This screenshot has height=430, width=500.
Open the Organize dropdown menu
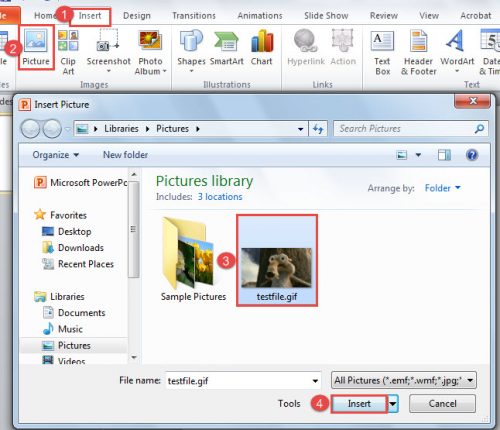pyautogui.click(x=56, y=155)
